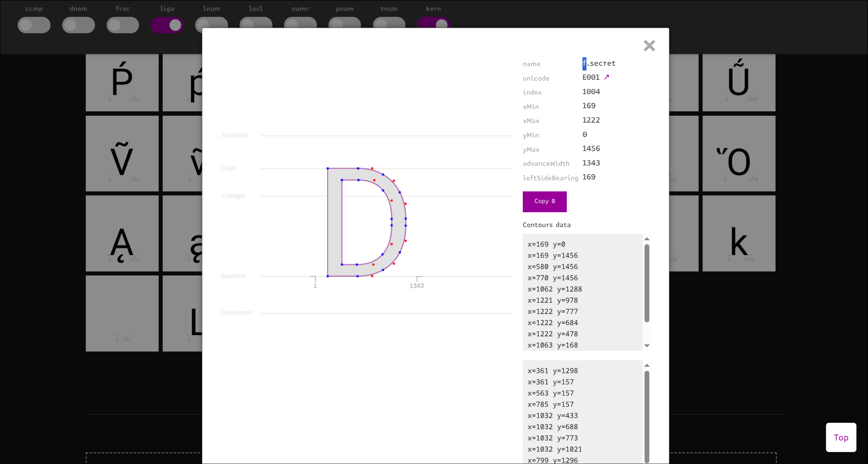This screenshot has width=868, height=464.
Task: Click the index value 1004
Action: tap(591, 92)
